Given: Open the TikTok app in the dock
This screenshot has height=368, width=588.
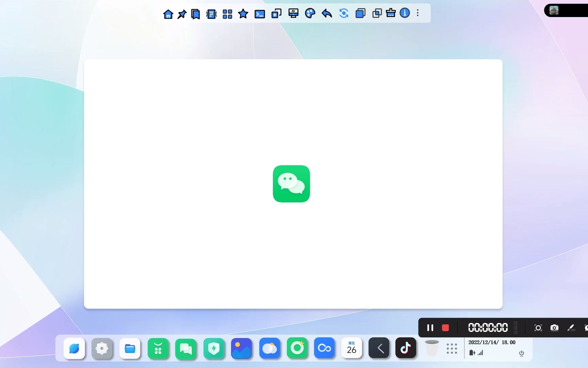Looking at the screenshot, I should (406, 348).
